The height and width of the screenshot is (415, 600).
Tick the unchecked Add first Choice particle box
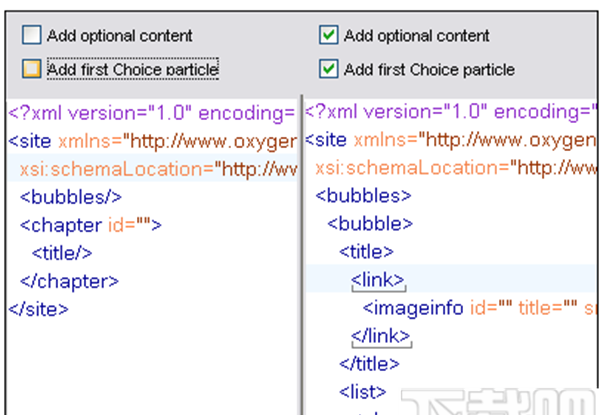31,69
